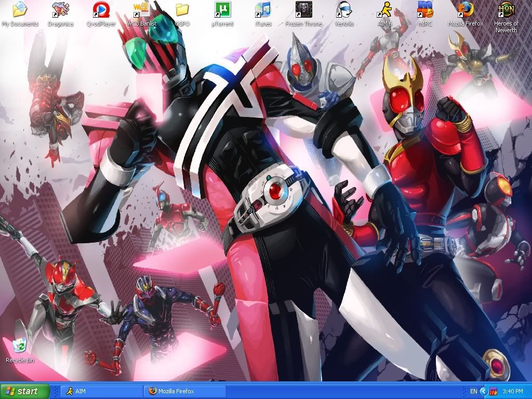Select the Recycle Bin icon

tap(20, 351)
